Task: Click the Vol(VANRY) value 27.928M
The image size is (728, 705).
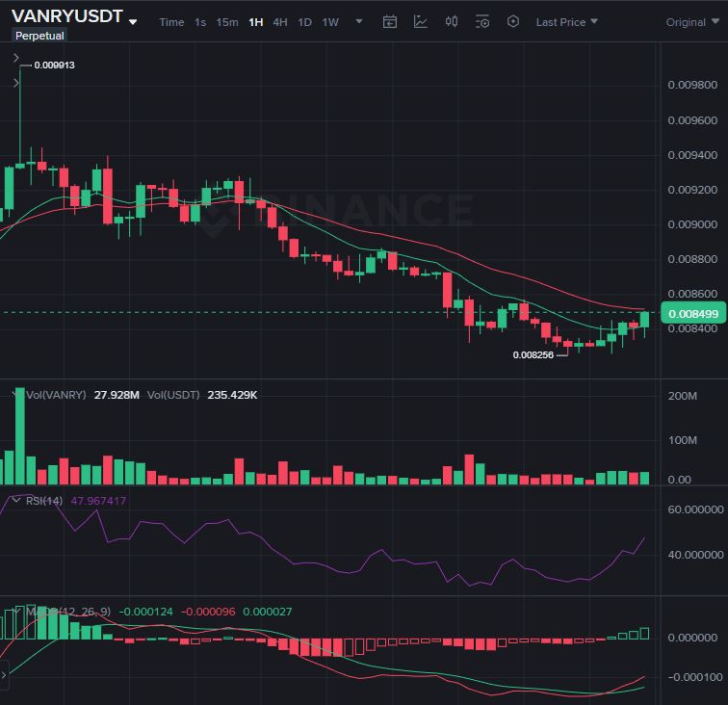Action: (117, 395)
